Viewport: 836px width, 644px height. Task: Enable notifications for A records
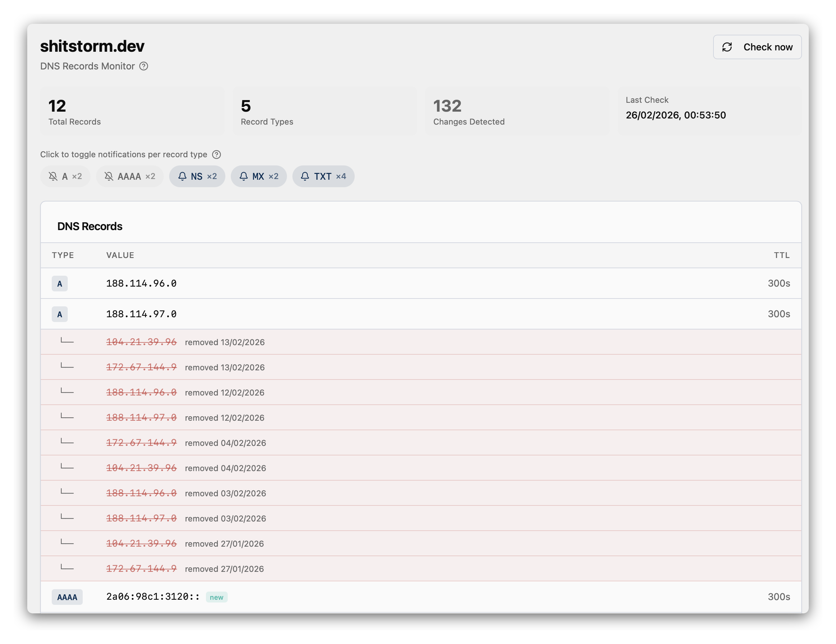tap(65, 176)
